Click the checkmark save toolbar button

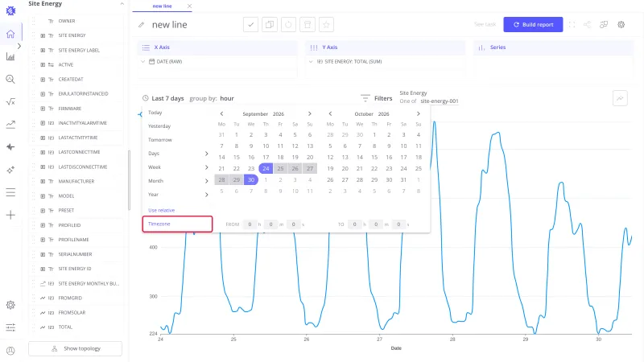250,25
